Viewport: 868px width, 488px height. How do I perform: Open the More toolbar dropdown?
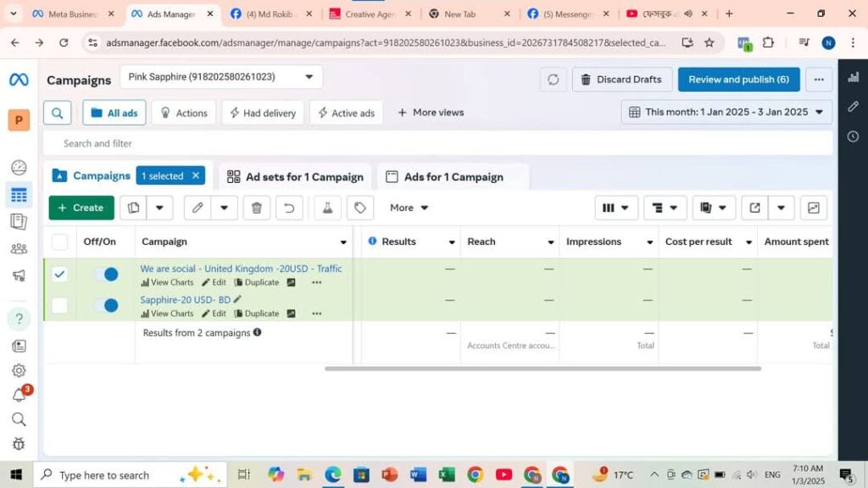coord(409,208)
